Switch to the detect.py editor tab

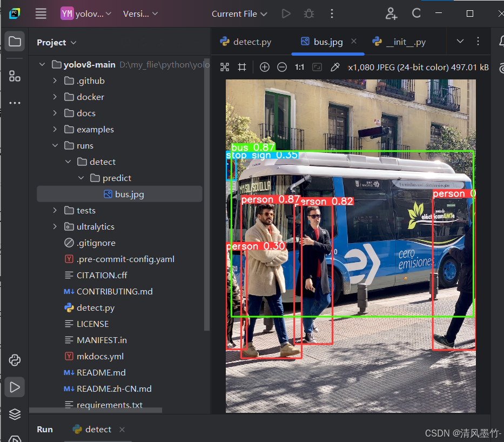pos(251,41)
